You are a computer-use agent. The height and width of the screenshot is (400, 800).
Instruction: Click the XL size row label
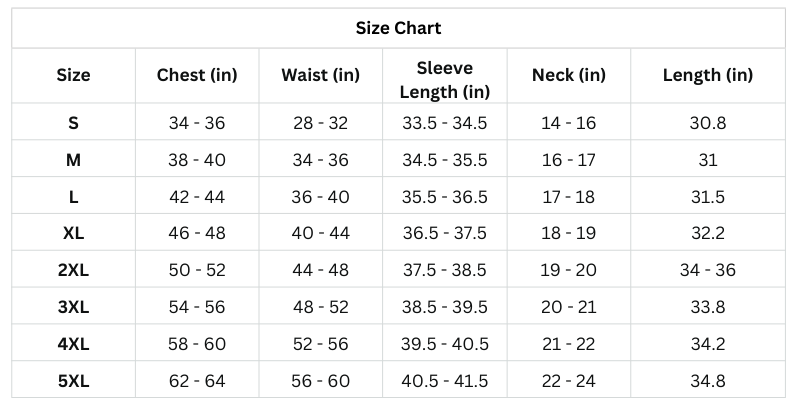(73, 233)
